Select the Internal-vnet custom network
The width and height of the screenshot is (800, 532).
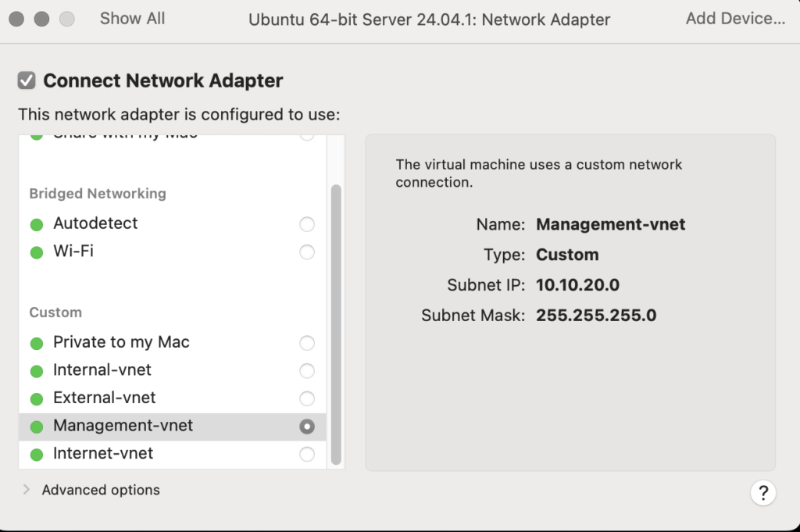click(x=307, y=370)
